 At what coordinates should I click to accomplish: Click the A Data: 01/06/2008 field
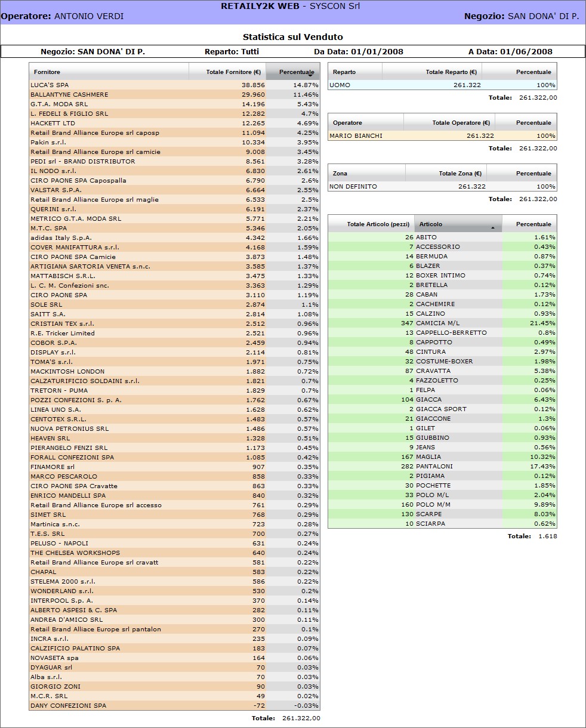pos(510,52)
